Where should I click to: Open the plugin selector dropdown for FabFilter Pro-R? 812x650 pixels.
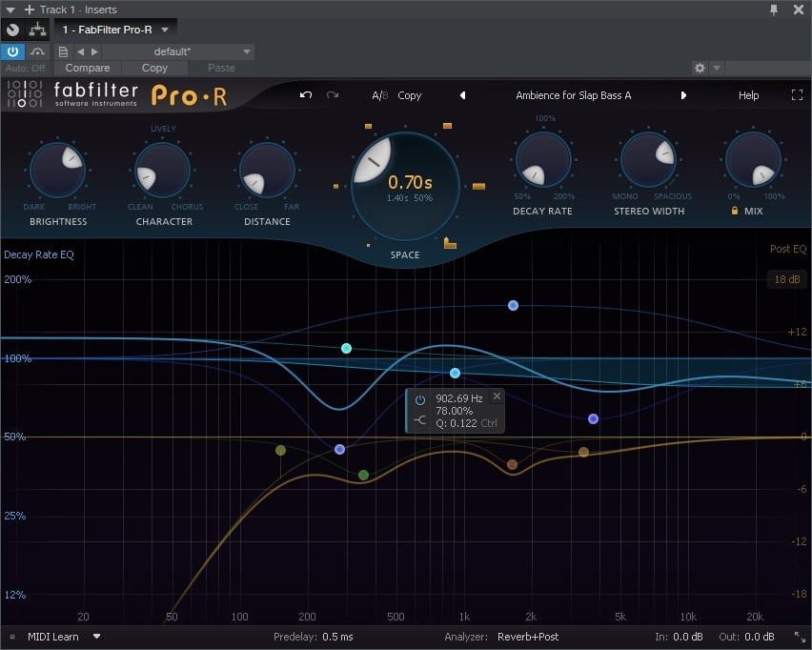(x=115, y=30)
